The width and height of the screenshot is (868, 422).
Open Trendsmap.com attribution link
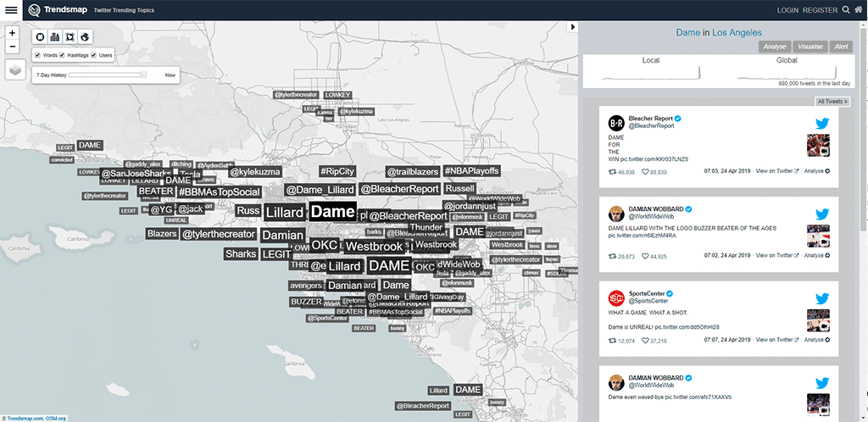[25, 418]
